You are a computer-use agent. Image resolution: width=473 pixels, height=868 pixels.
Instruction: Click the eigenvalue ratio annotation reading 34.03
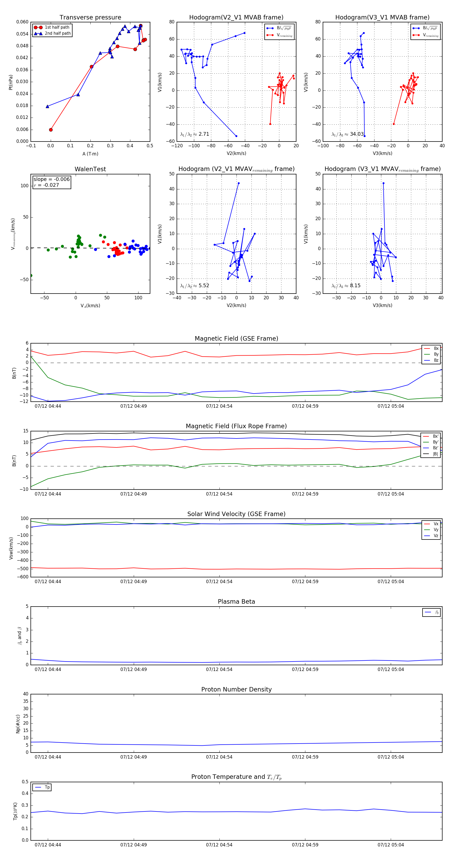[347, 134]
